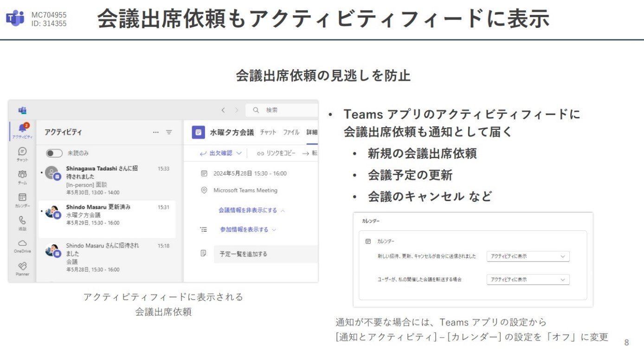Click the Microsoft Teams Meeting location text

245,190
